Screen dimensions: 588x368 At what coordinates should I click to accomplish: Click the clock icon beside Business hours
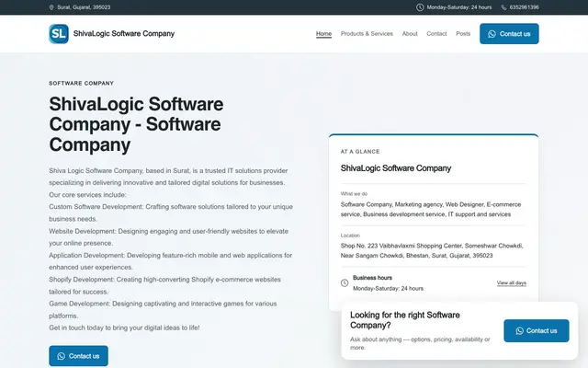tap(345, 283)
